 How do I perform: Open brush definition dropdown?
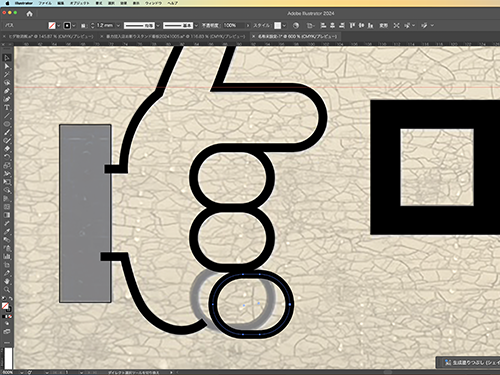coord(196,25)
